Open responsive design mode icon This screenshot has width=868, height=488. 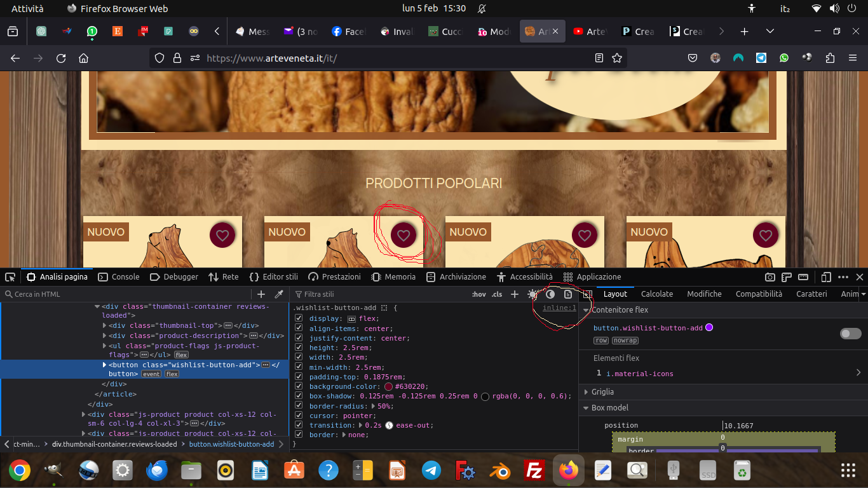tap(825, 277)
